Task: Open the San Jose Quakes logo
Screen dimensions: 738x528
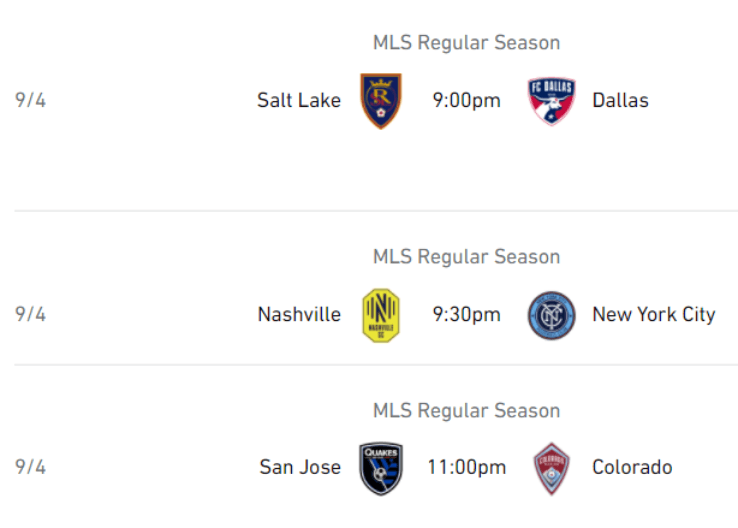Action: click(x=381, y=468)
